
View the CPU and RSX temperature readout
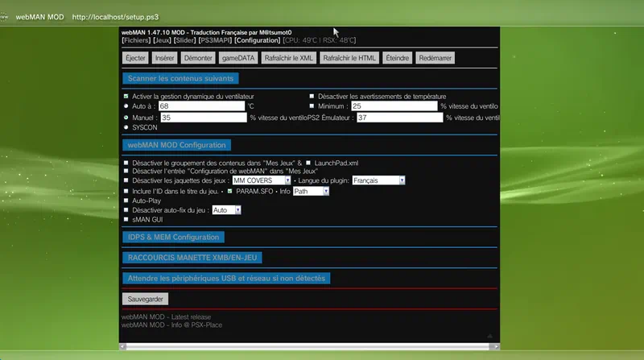pos(319,40)
